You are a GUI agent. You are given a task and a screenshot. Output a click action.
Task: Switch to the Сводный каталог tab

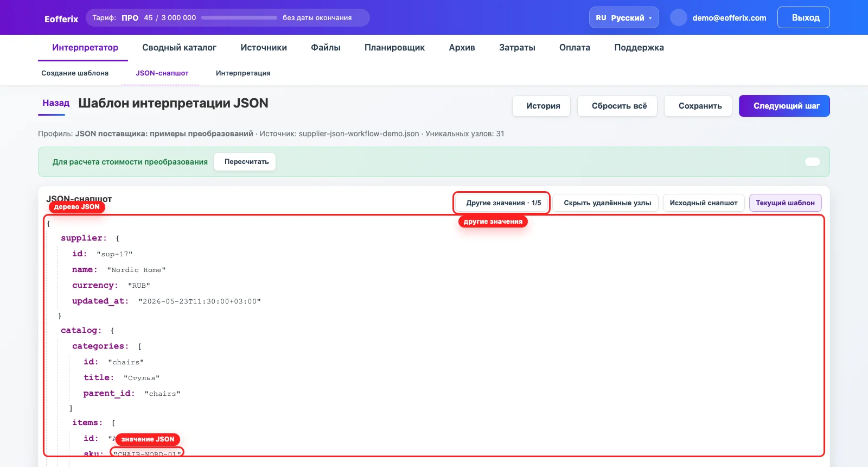click(x=179, y=47)
